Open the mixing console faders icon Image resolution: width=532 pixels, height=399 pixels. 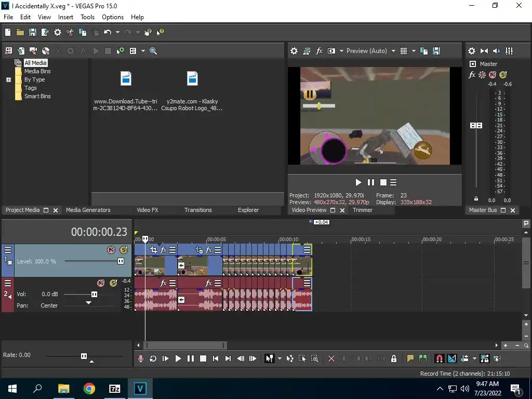pyautogui.click(x=509, y=51)
